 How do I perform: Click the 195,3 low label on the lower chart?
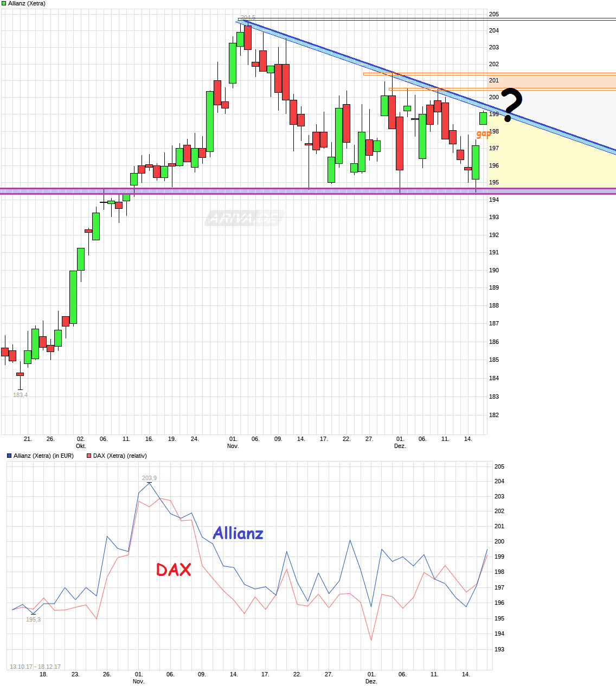coord(33,619)
